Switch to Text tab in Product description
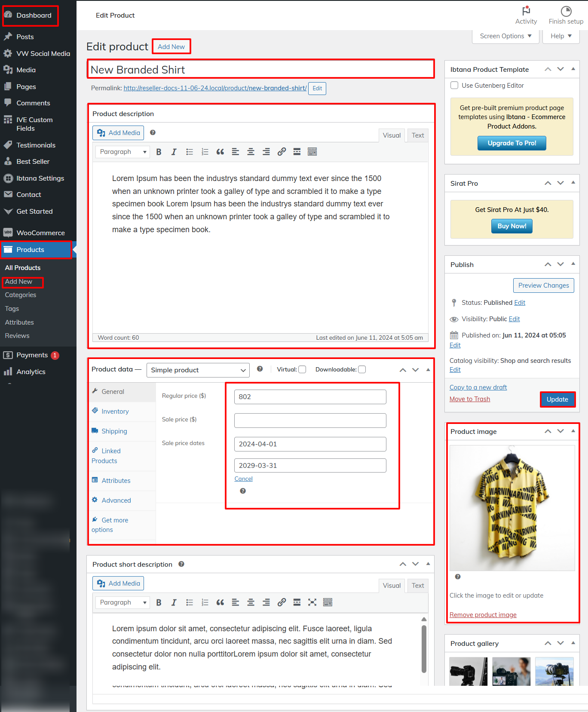The width and height of the screenshot is (588, 712). point(417,135)
